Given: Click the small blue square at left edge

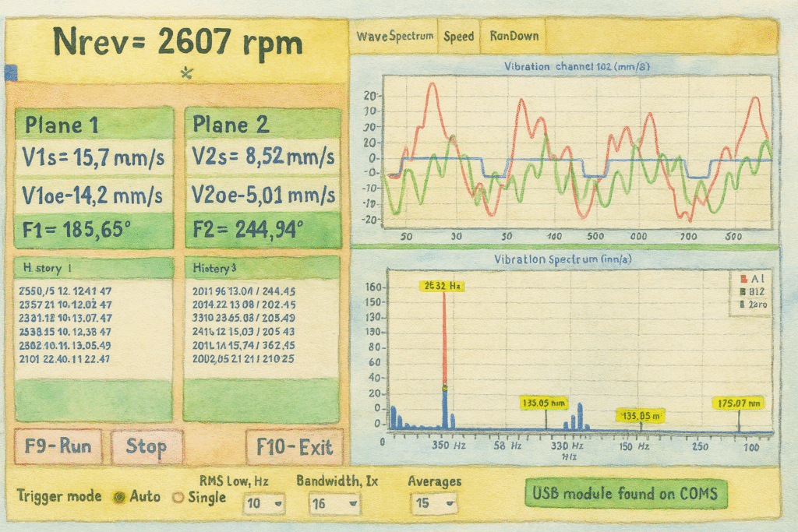Looking at the screenshot, I should (11, 72).
